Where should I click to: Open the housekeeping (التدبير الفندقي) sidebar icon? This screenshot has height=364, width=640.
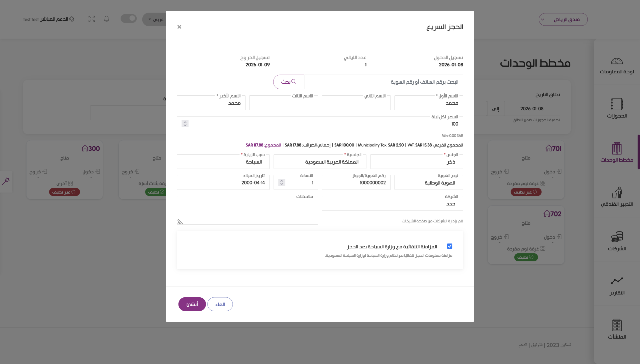(616, 193)
